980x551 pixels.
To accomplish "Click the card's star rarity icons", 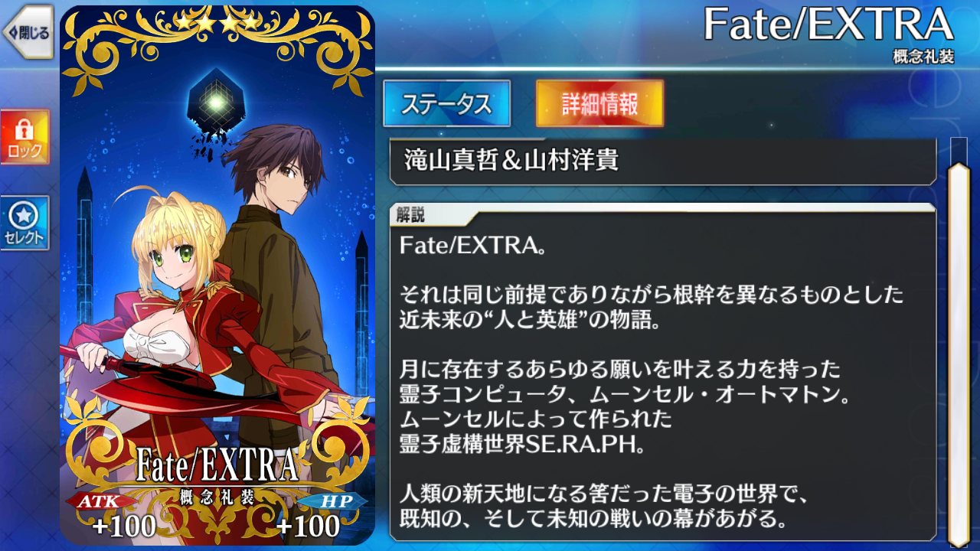I will [x=217, y=23].
